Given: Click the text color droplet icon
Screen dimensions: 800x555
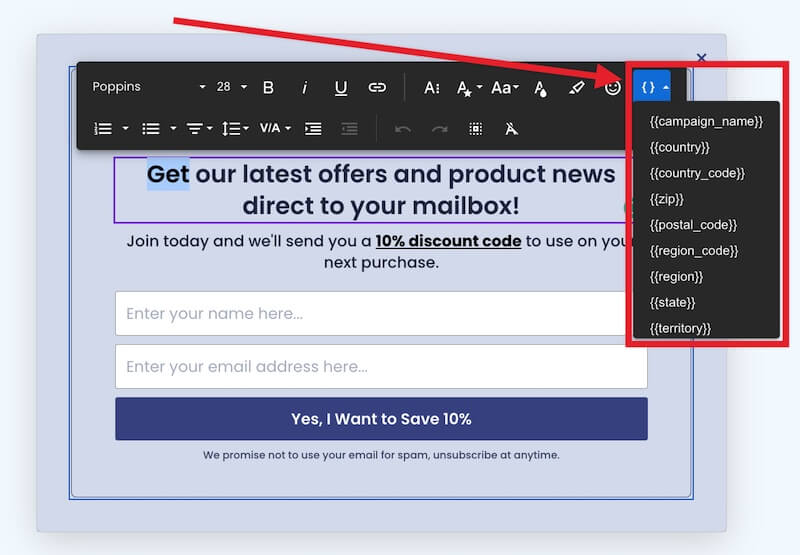Looking at the screenshot, I should 540,88.
